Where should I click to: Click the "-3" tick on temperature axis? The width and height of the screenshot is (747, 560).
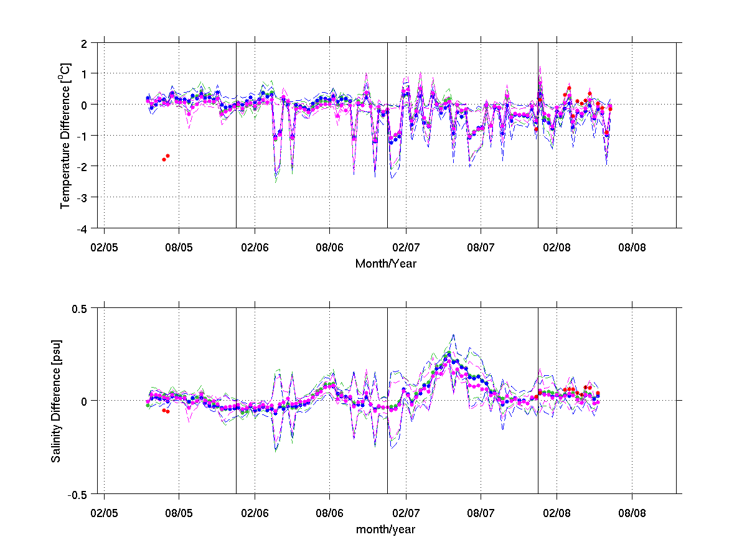(x=82, y=197)
